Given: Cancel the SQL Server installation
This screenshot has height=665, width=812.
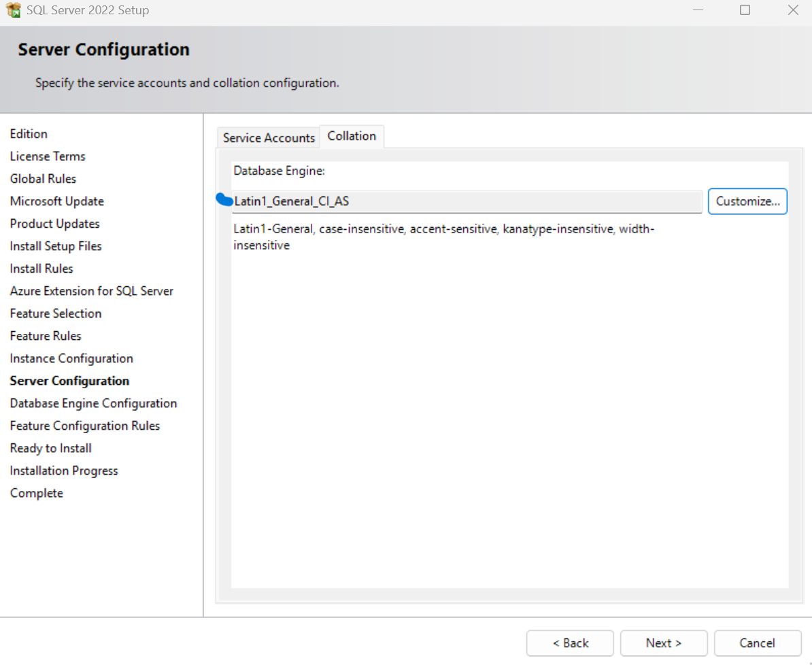Looking at the screenshot, I should point(757,643).
